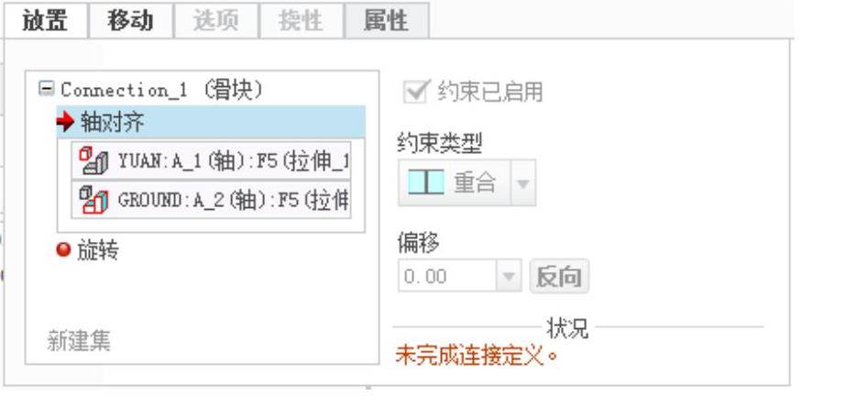The image size is (868, 407).
Task: Click the 重合 constraint type icon
Action: pos(426,182)
